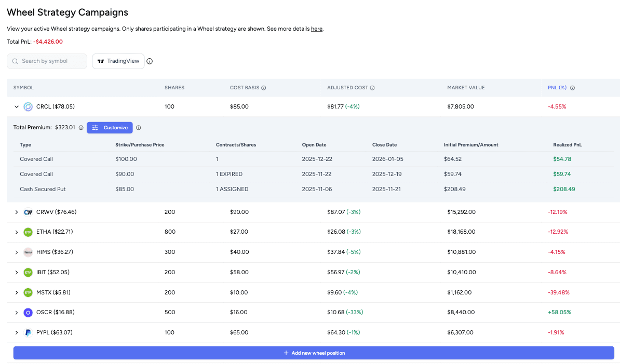Screen dimensions: 620x364
Task: Click the MSTX ETF icon
Action: click(28, 292)
